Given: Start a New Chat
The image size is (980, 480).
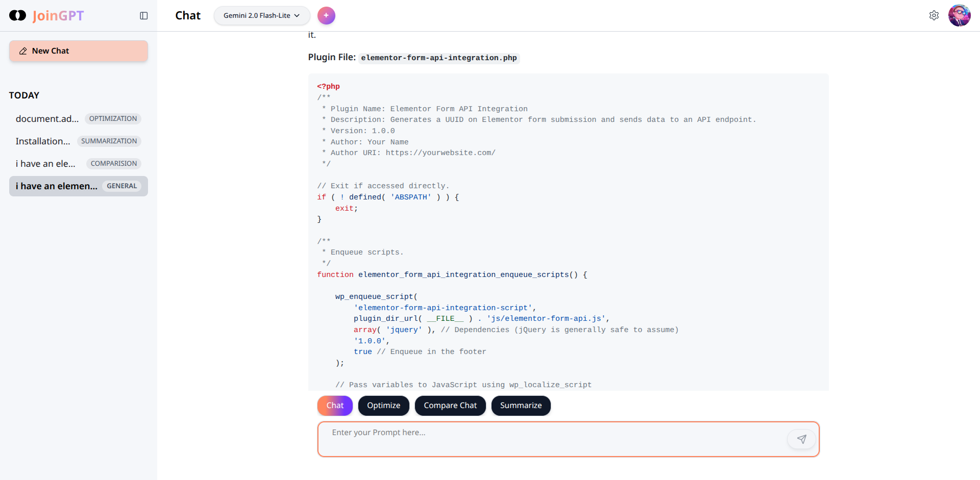Looking at the screenshot, I should (79, 51).
